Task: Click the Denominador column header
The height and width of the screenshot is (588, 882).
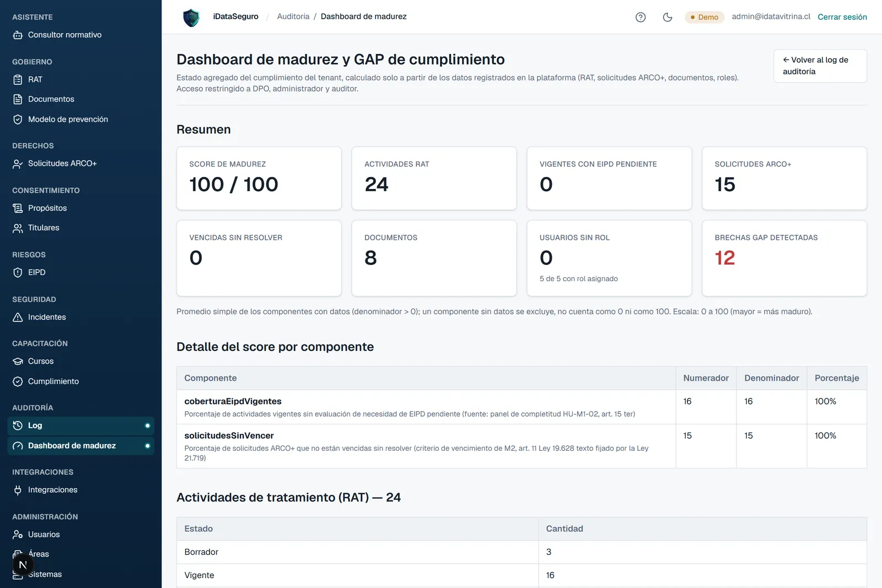Action: 772,378
